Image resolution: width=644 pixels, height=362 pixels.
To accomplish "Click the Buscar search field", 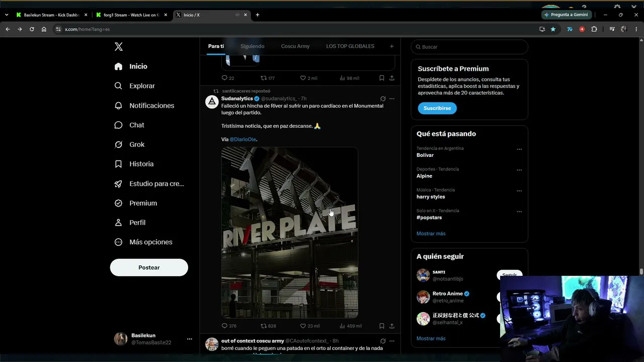I will pos(469,47).
